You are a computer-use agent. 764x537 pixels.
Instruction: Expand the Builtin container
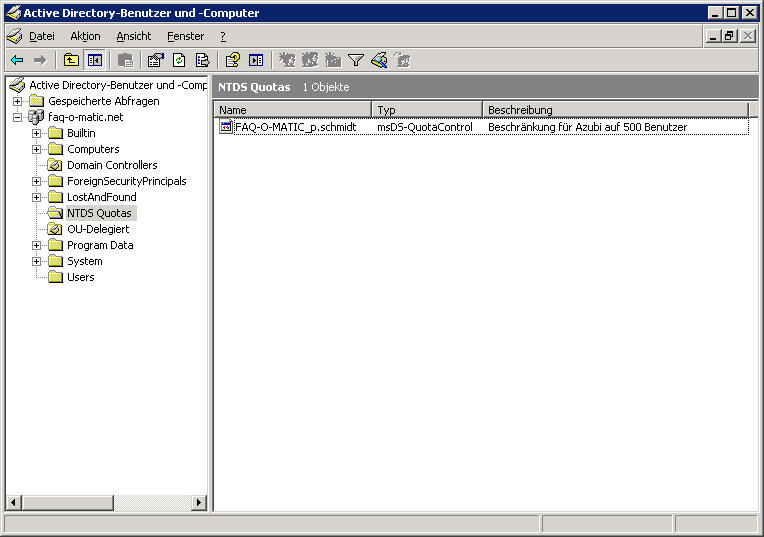[37, 133]
